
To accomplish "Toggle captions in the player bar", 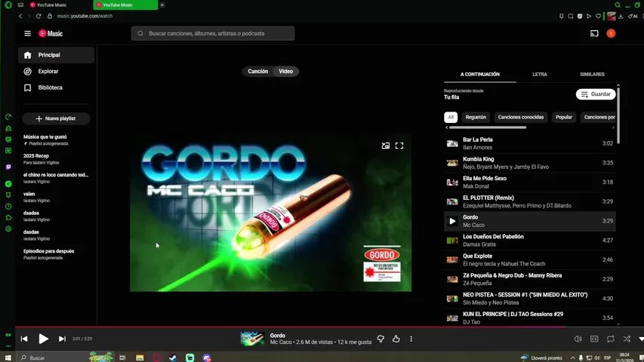I will pos(594,339).
